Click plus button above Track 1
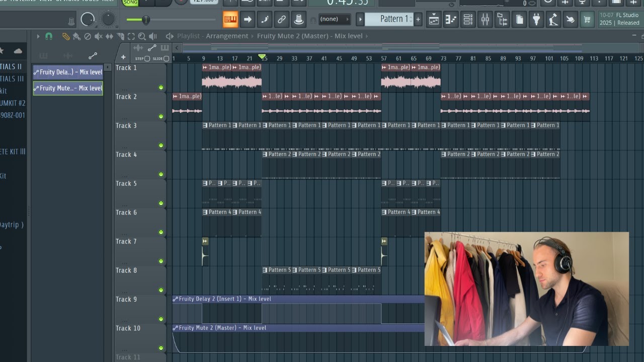Screen dimensions: 644x362 point(123,57)
